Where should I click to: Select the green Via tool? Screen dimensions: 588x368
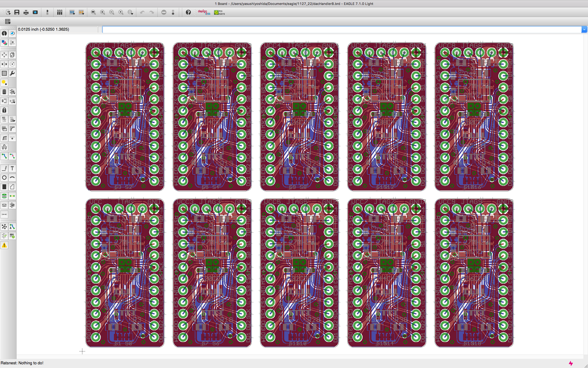click(4, 196)
